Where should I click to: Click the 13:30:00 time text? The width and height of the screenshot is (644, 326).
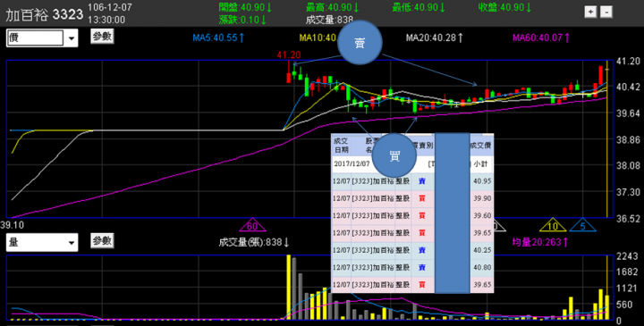[x=106, y=20]
